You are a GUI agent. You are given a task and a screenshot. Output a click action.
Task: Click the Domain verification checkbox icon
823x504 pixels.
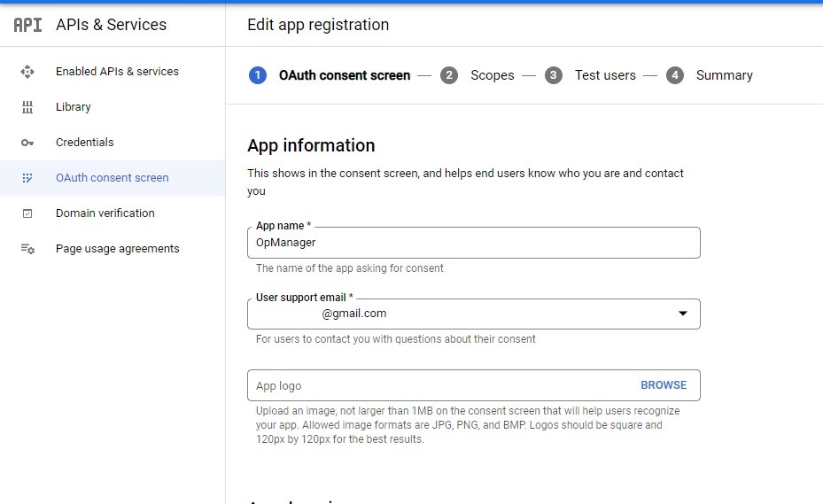click(27, 213)
